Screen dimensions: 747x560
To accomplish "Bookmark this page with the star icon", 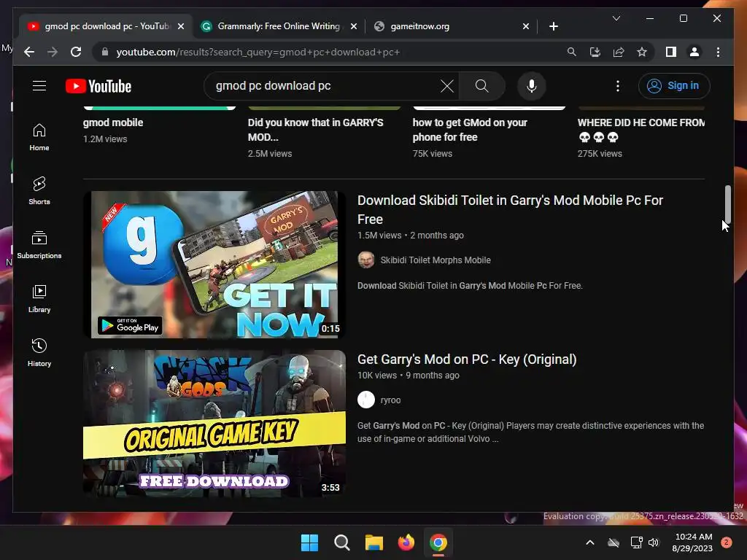I will tap(642, 52).
